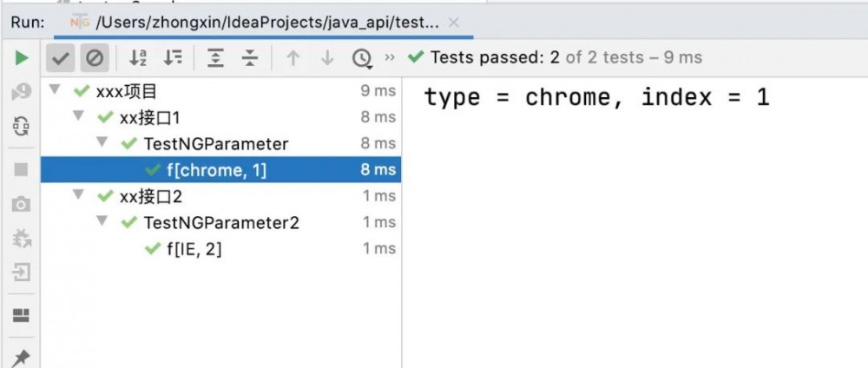Close the run configuration tab
The image size is (868, 368).
[x=455, y=22]
